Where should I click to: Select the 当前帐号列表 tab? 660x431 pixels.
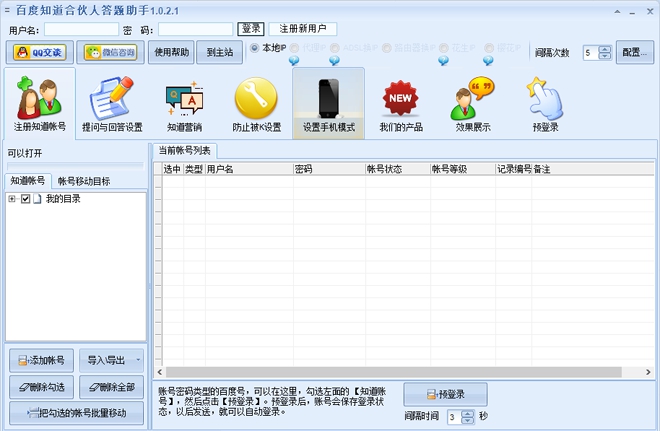(x=184, y=150)
